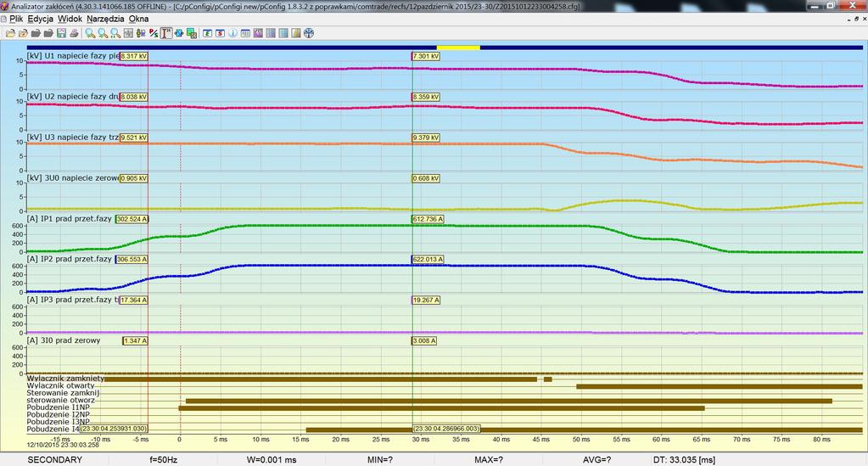Screen dimensions: 868x466
Task: Click the 50 ms tick on time axis
Action: (x=581, y=440)
